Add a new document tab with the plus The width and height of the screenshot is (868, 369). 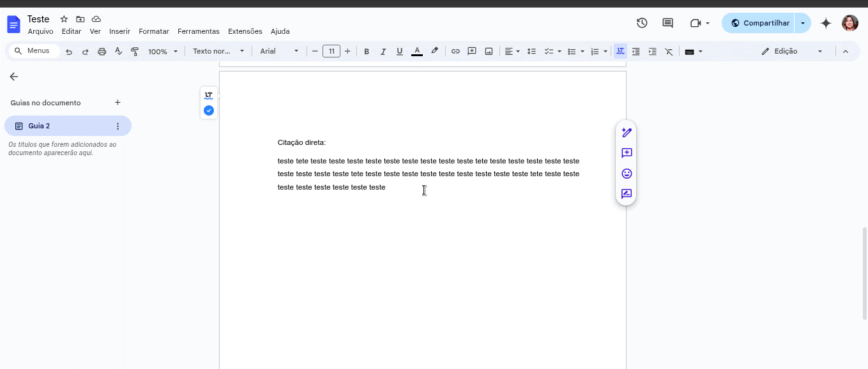click(x=118, y=102)
